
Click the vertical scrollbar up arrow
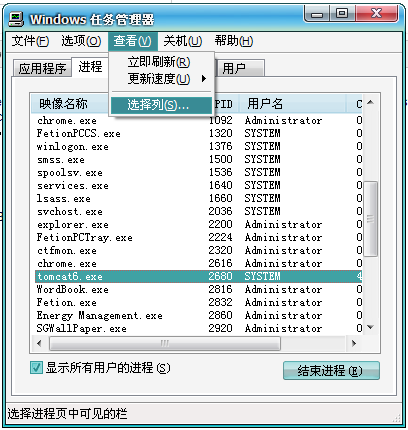pos(371,102)
